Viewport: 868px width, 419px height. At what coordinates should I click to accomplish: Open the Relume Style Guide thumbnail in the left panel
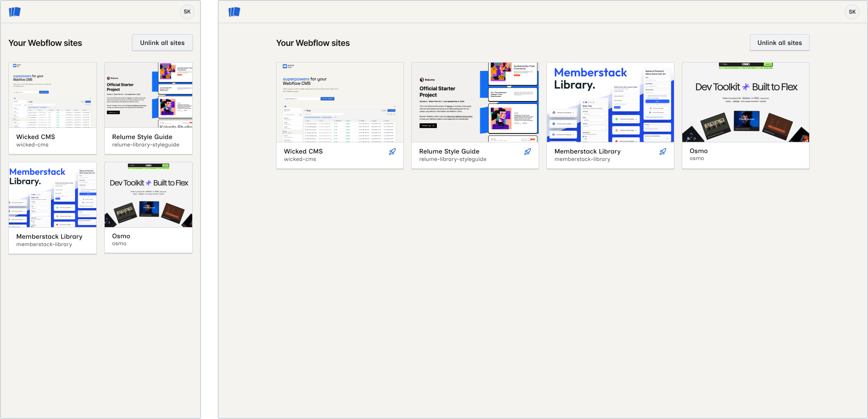tap(149, 95)
